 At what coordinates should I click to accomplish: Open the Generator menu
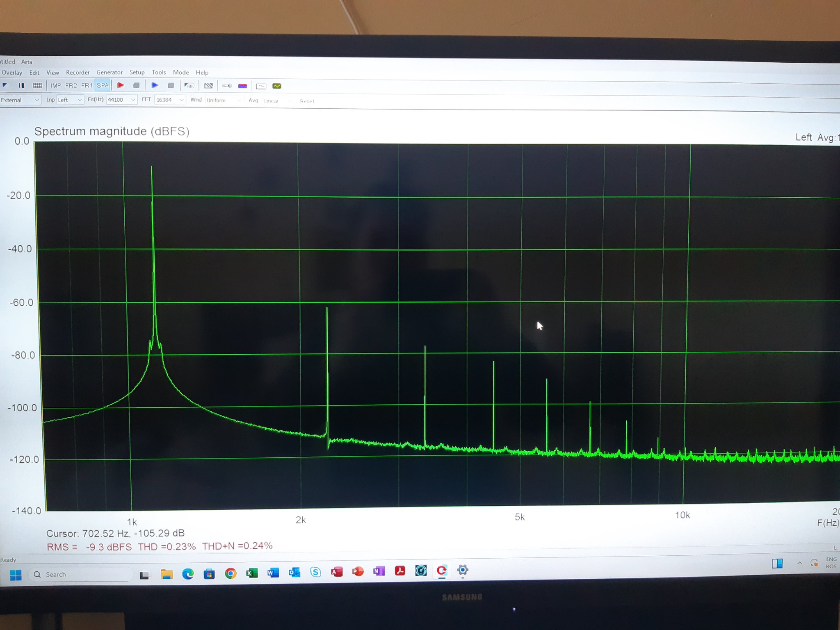110,72
